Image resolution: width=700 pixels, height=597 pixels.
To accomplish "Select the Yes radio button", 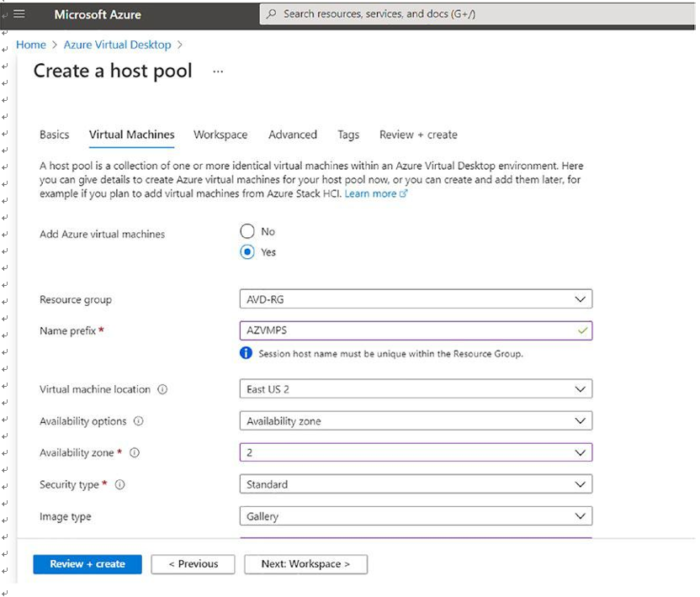I will pyautogui.click(x=247, y=252).
